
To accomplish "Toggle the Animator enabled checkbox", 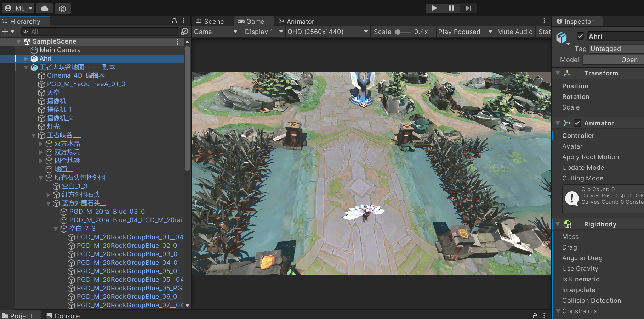I will click(x=577, y=123).
